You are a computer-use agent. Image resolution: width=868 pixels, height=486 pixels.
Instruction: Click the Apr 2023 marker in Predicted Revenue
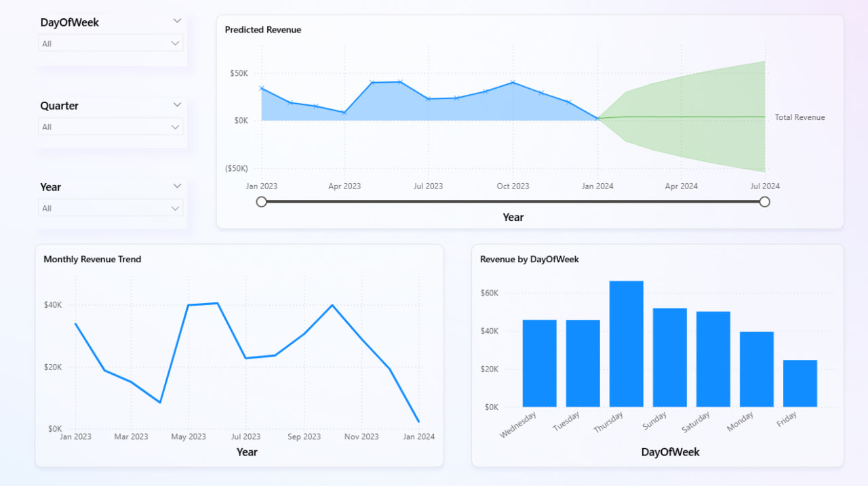click(x=344, y=113)
